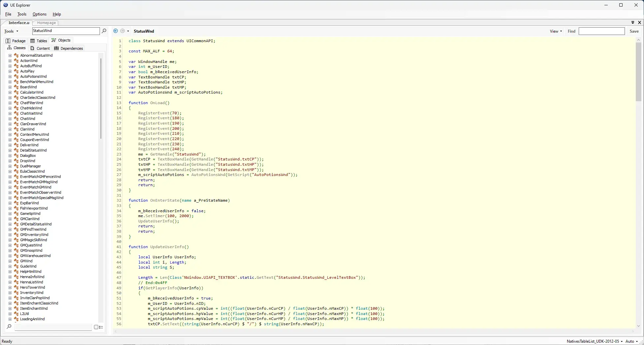
Task: Click the class tree filter input box
Action: [x=53, y=327]
